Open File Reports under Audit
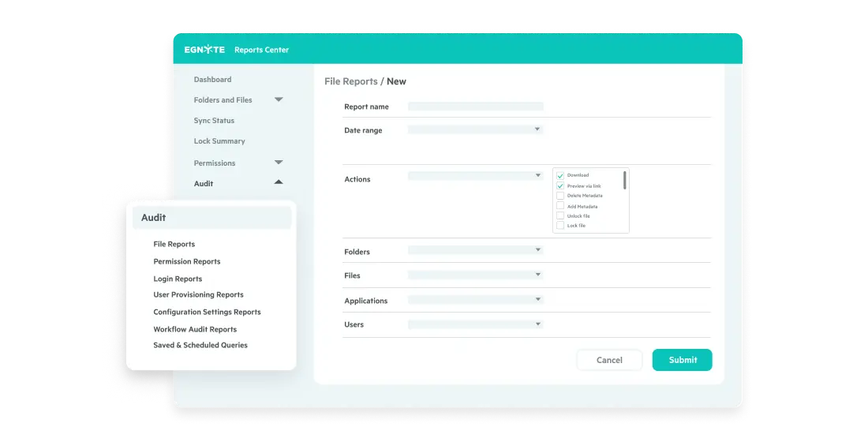The height and width of the screenshot is (442, 868). click(174, 244)
